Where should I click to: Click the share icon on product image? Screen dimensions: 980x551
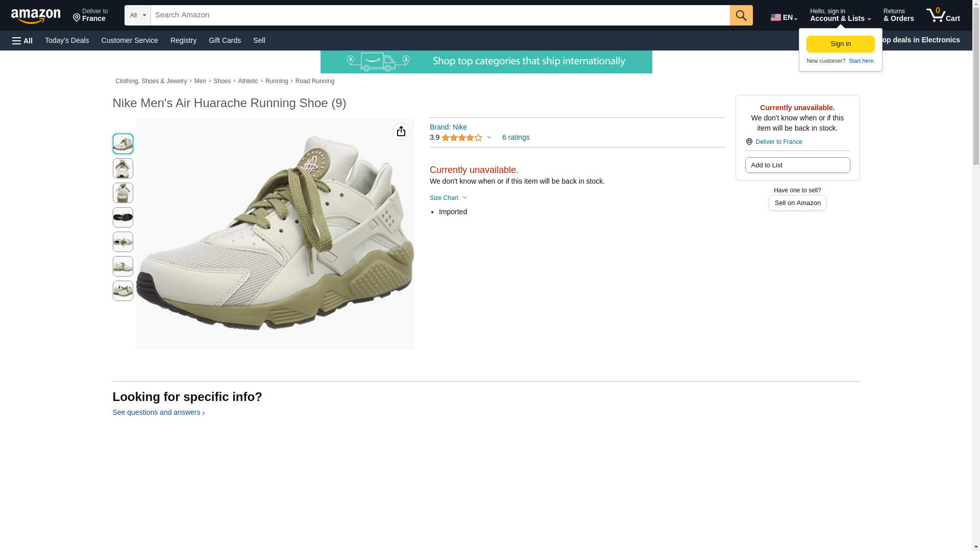[x=401, y=132]
